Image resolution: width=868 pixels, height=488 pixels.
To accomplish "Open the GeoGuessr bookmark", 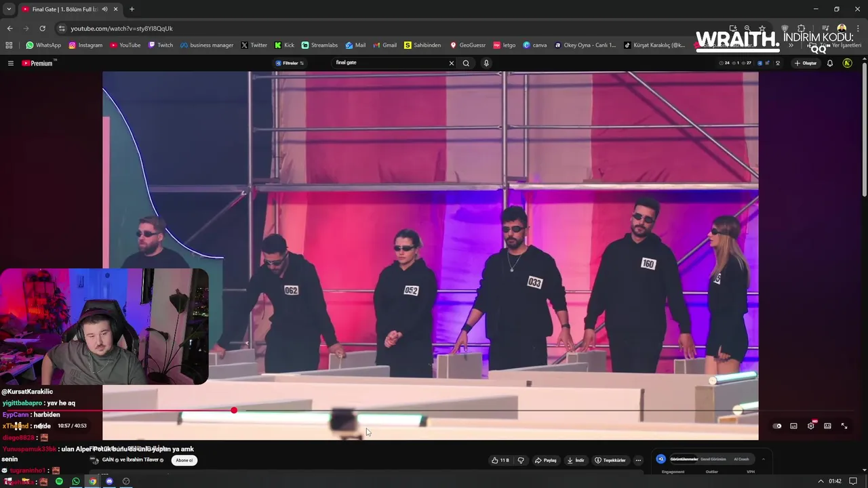I will [467, 45].
